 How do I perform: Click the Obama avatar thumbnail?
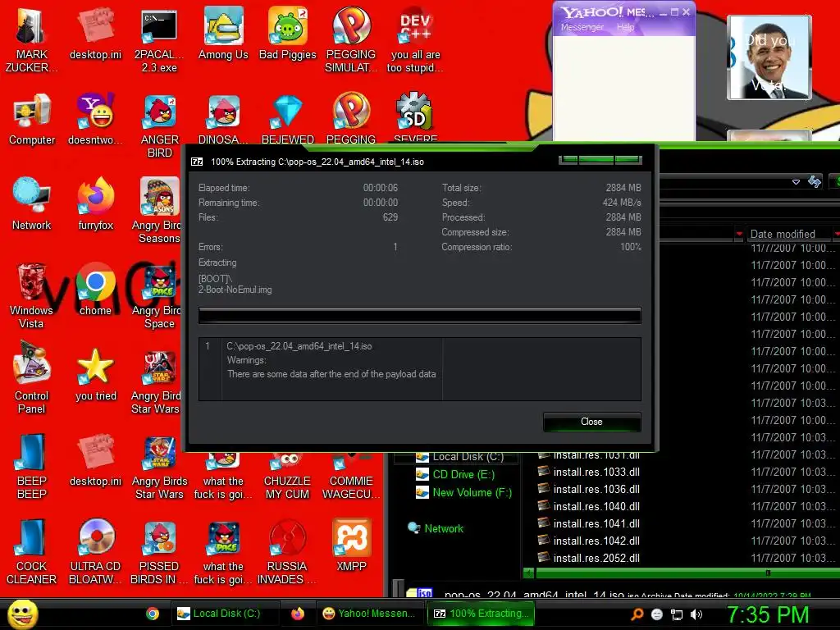(769, 58)
